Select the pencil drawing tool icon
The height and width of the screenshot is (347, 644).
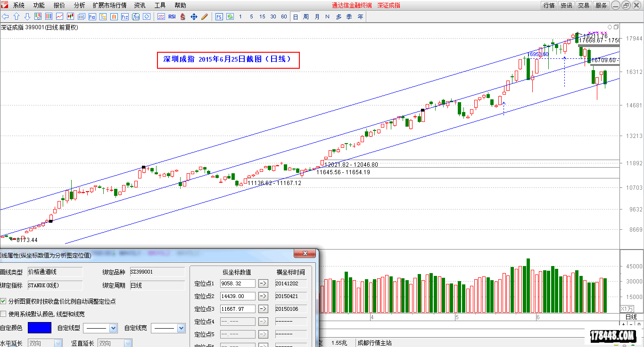pos(205,16)
